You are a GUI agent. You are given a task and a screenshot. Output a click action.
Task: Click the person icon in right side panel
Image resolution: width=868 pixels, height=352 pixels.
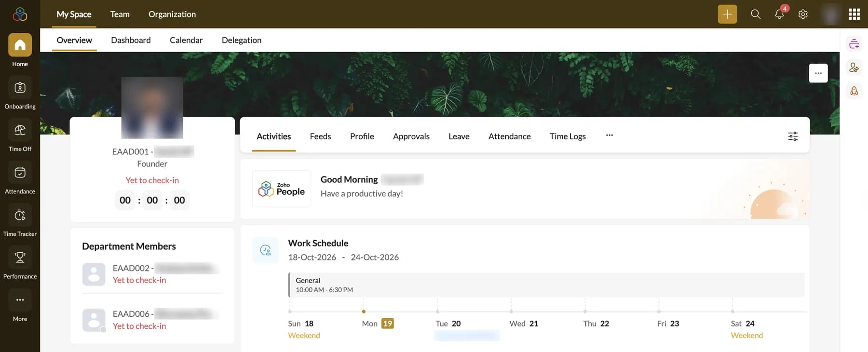(854, 68)
